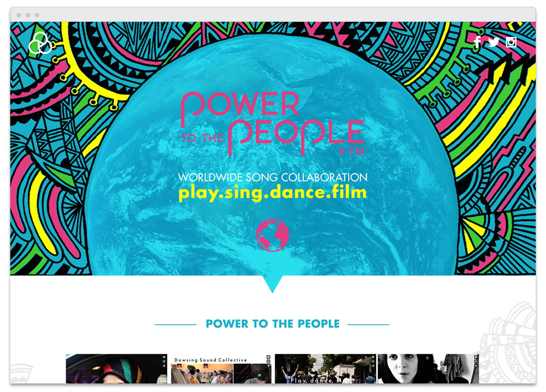The image size is (546, 392).
Task: Open the Facebook page icon
Action: [x=477, y=42]
